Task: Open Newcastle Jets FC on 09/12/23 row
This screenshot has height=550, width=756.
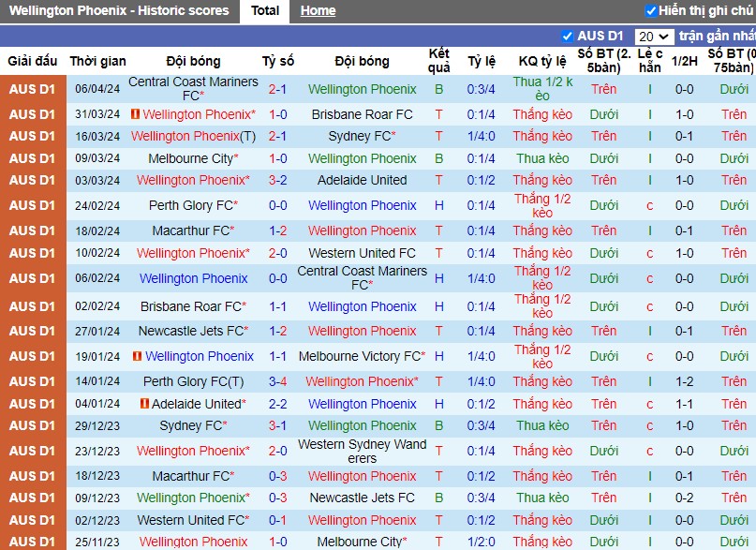Action: point(363,498)
